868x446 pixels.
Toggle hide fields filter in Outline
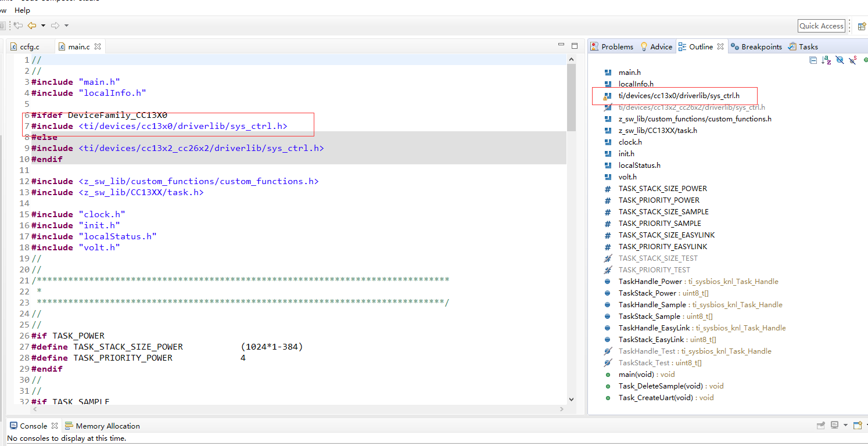point(840,60)
